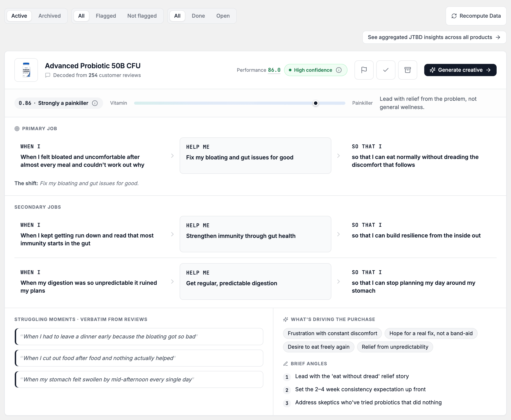The image size is (511, 420).
Task: Click Generate creative button
Action: (x=460, y=70)
